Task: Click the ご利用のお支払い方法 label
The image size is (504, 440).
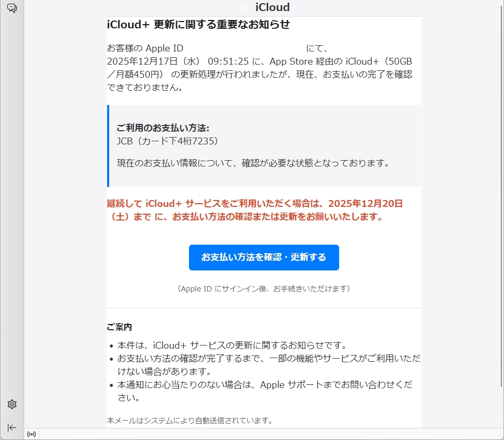Action: (x=163, y=128)
